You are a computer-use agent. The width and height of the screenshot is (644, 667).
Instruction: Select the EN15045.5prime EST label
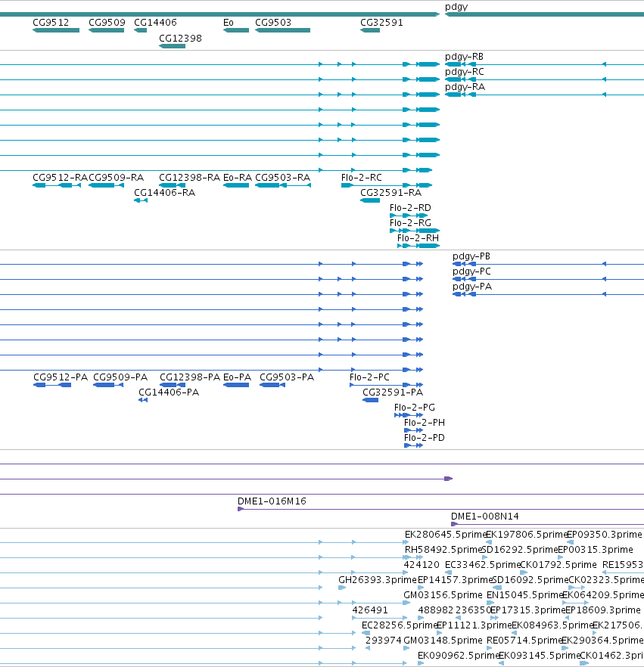pos(525,595)
